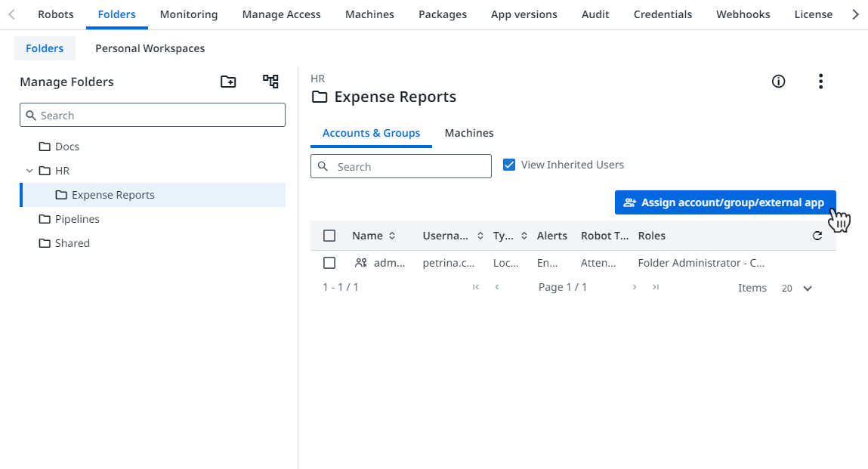Switch to Personal Workspaces
Screen dimensions: 868x469
pyautogui.click(x=150, y=48)
